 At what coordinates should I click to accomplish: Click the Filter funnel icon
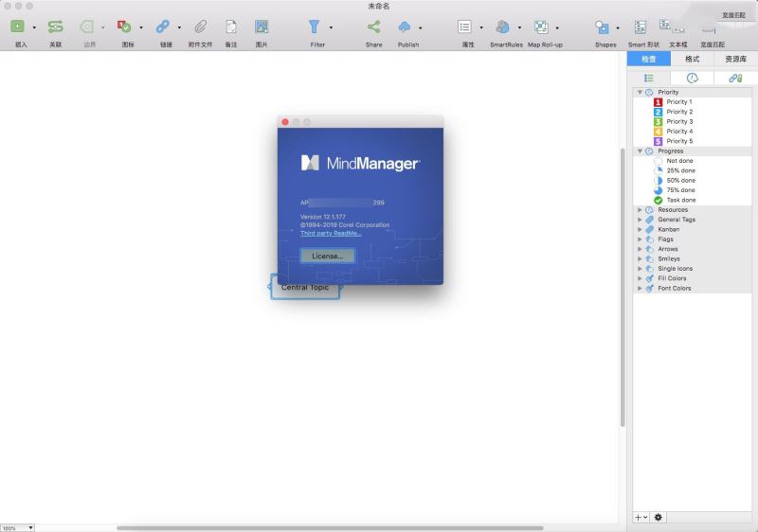[x=315, y=27]
